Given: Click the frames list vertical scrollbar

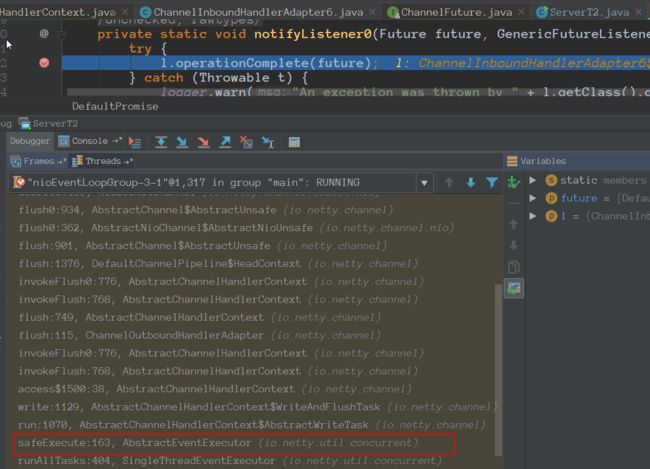Looking at the screenshot, I should [x=499, y=369].
